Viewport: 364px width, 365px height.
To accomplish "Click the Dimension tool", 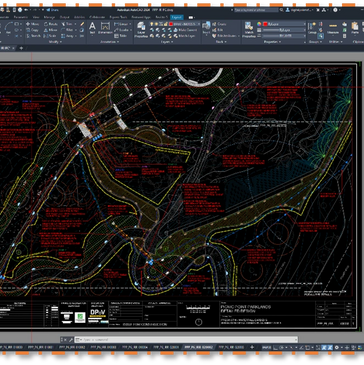I will [x=105, y=28].
